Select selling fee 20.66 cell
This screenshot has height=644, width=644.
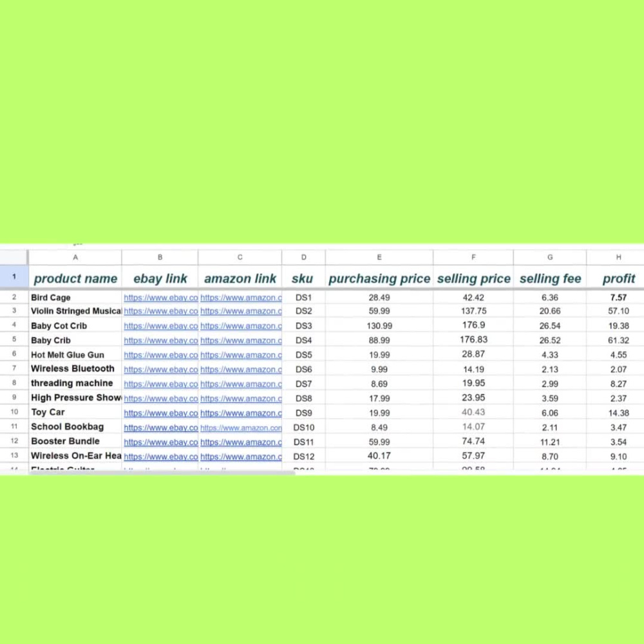click(x=550, y=311)
